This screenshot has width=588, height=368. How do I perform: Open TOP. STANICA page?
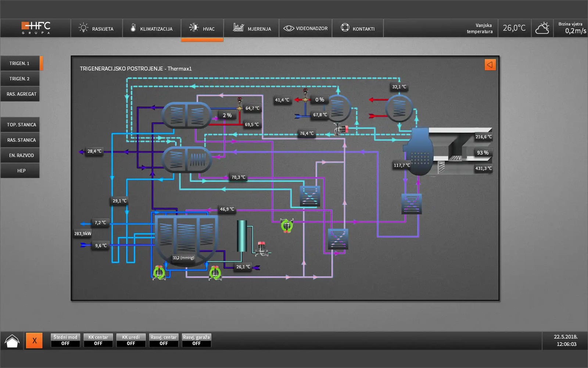click(x=21, y=125)
